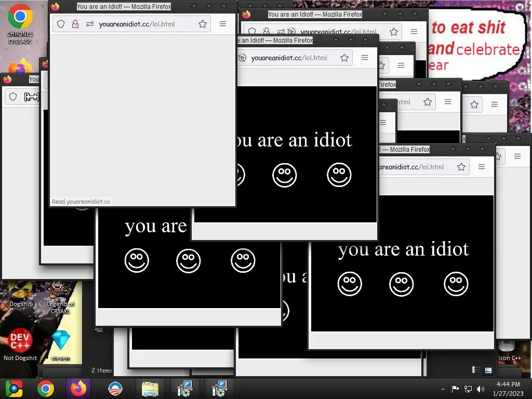This screenshot has height=399, width=532.
Task: Click 'Read youareanidiot.cc' status text
Action: [x=81, y=202]
